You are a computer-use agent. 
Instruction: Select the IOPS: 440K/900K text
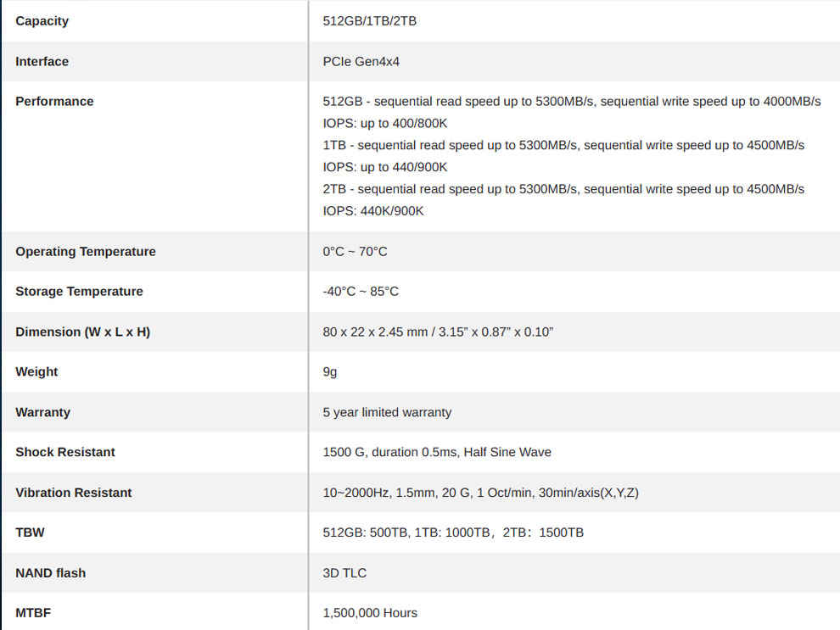[x=372, y=211]
